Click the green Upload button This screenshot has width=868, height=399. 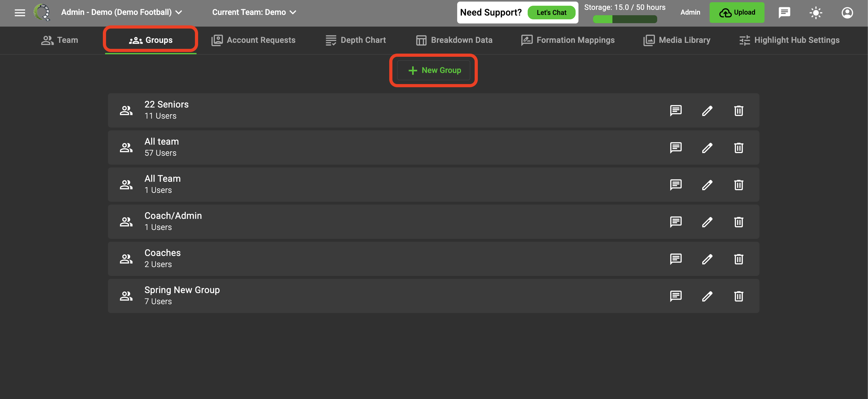pos(737,12)
